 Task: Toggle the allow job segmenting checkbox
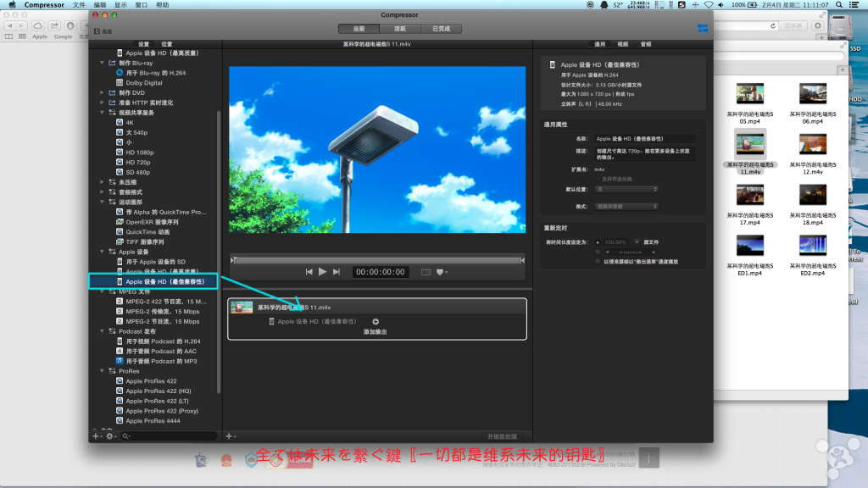coord(598,179)
